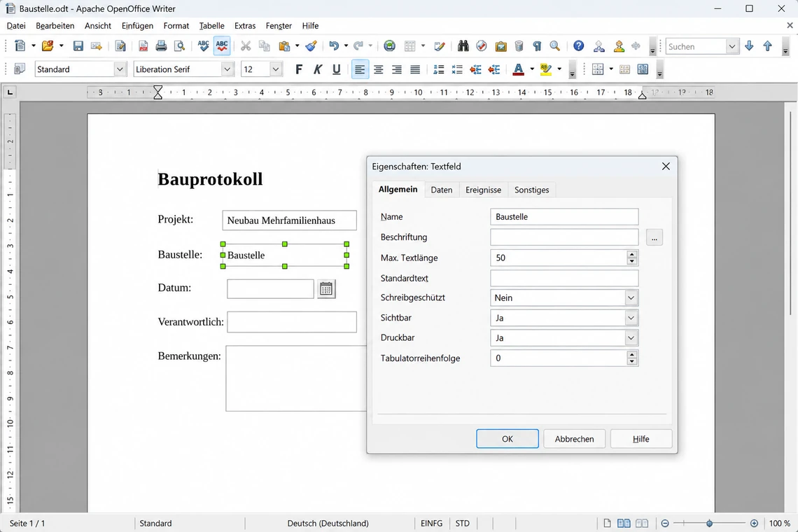Toggle nonprinting characters pilcrow icon
This screenshot has width=798, height=532.
click(537, 46)
